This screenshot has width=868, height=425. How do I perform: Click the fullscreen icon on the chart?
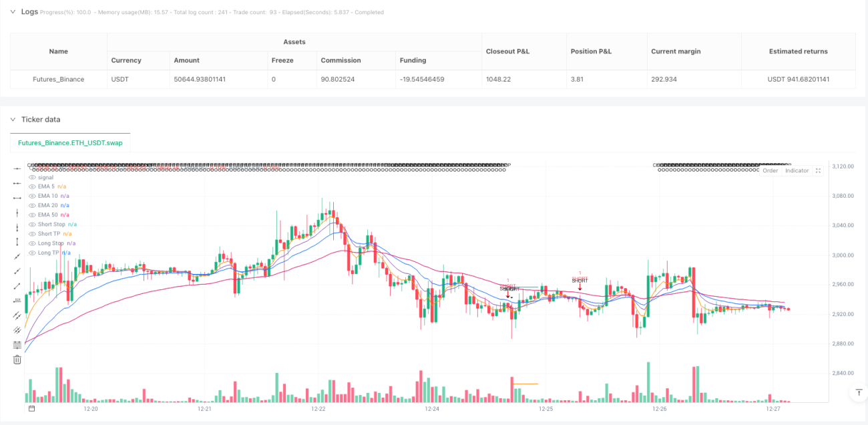point(819,170)
